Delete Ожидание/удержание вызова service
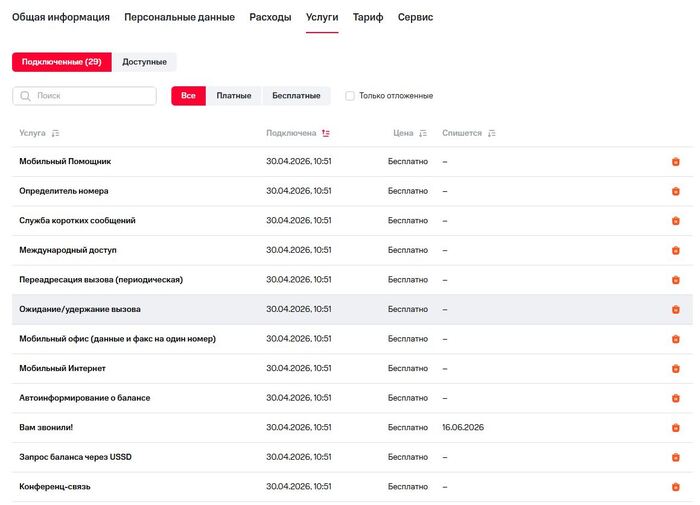This screenshot has height=505, width=700. [x=675, y=309]
